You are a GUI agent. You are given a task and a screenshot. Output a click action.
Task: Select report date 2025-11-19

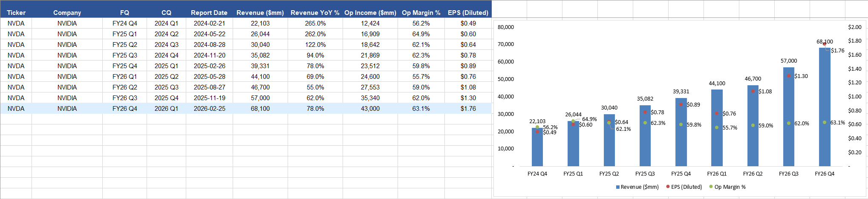pyautogui.click(x=209, y=98)
